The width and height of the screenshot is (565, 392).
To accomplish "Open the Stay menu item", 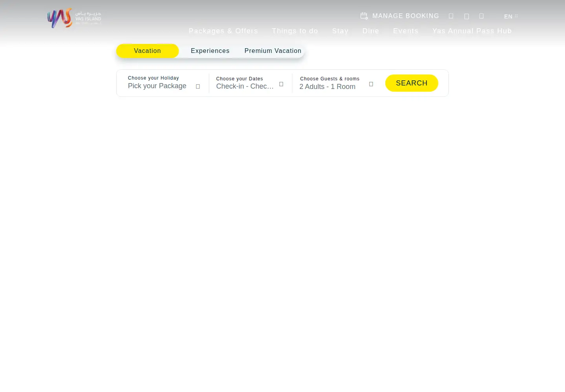I will tap(340, 31).
